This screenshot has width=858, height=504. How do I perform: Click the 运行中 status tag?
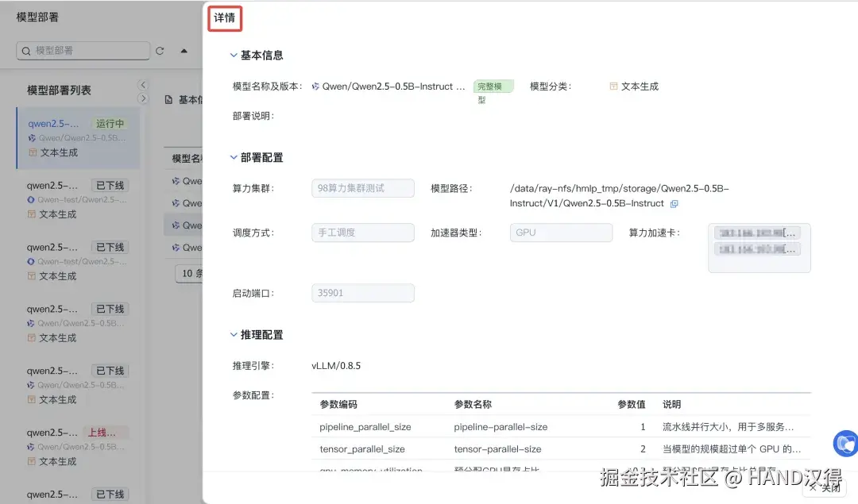click(x=110, y=124)
